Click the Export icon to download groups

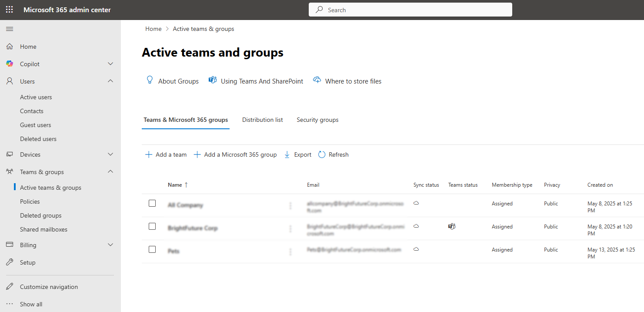point(287,154)
